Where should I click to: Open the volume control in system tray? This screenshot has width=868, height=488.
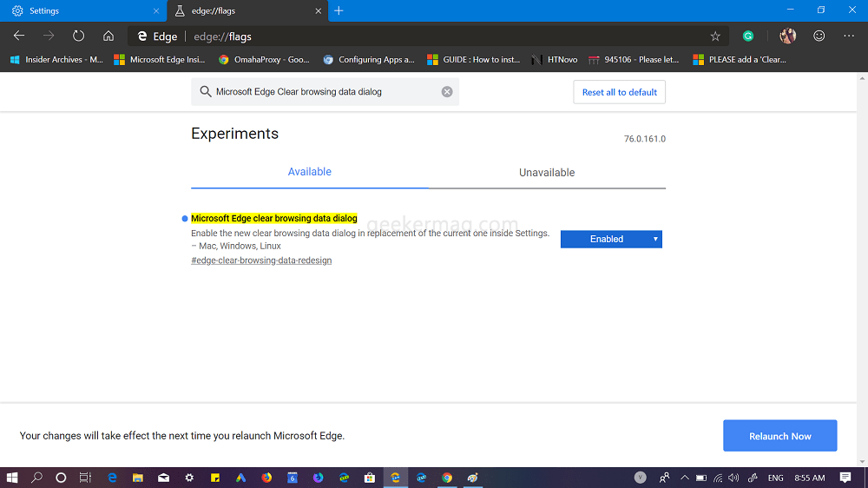734,478
